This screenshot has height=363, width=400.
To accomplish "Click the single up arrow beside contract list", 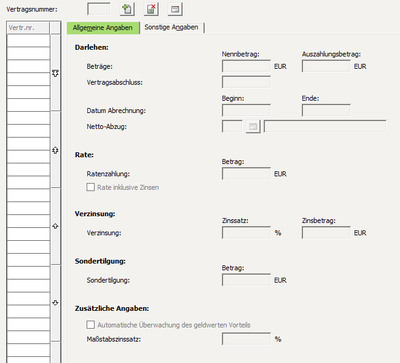I will [x=55, y=226].
